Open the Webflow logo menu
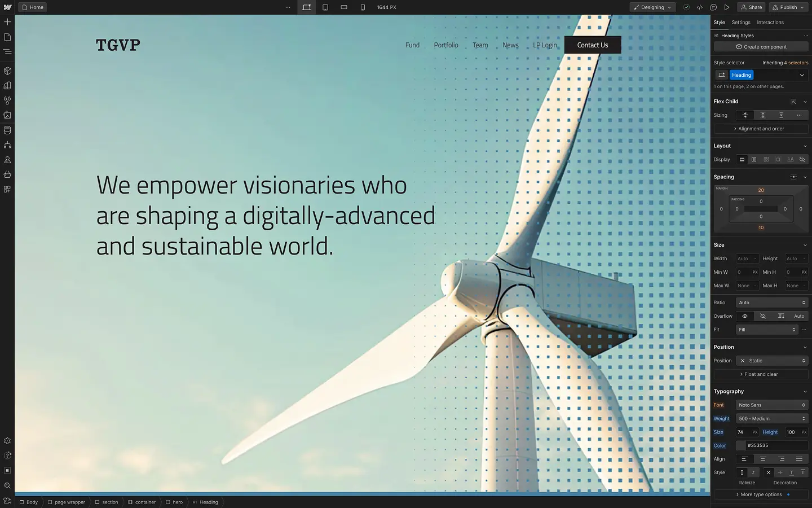Image resolution: width=812 pixels, height=508 pixels. point(7,7)
